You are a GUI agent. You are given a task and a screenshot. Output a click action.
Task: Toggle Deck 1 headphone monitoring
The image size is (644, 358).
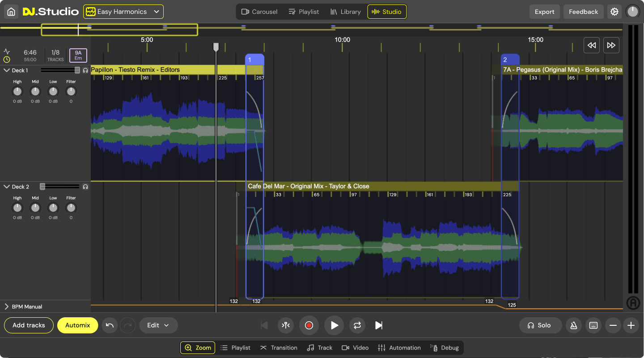tap(85, 70)
